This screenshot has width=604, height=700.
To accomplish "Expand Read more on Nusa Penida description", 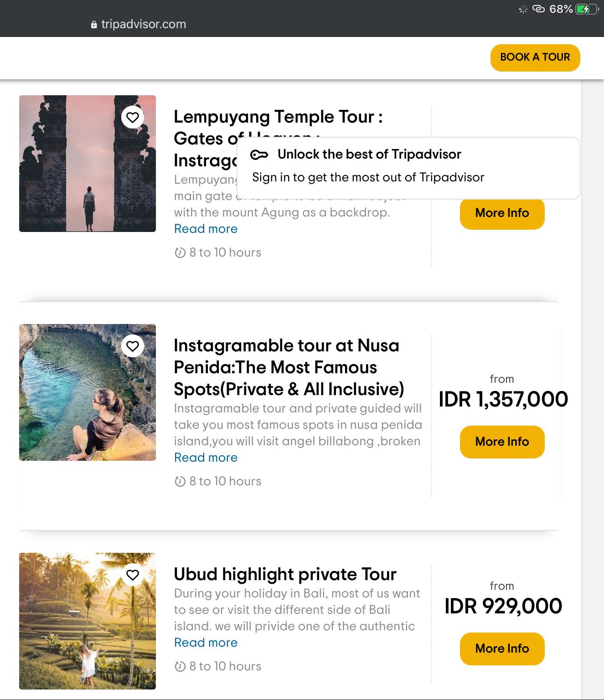I will 206,458.
